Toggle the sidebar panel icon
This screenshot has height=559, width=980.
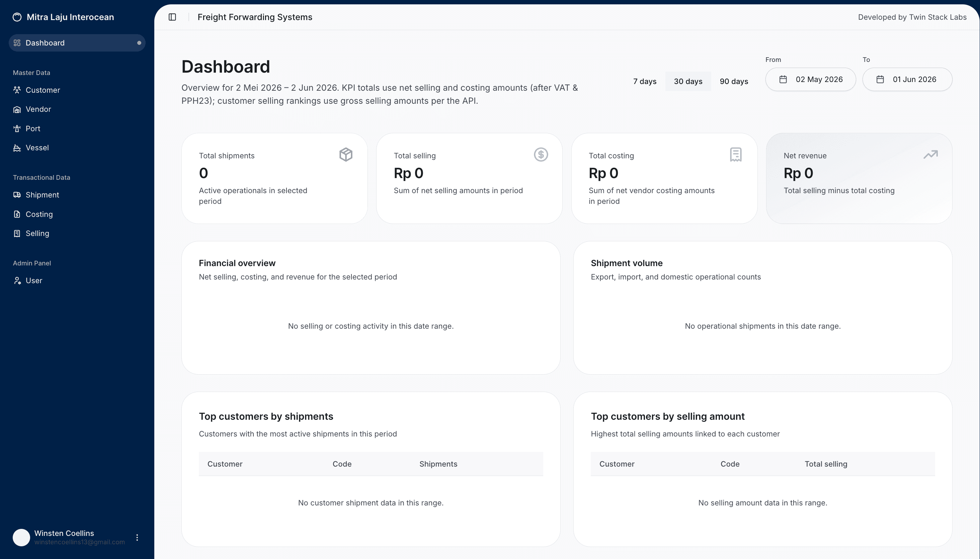pos(172,17)
